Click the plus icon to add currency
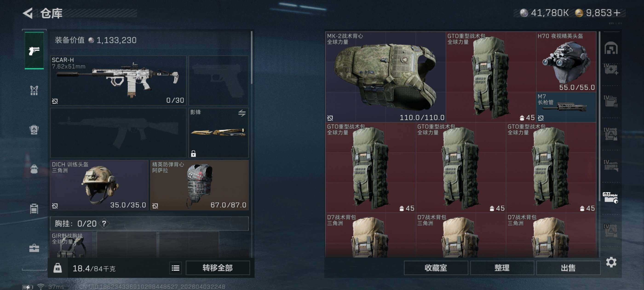The image size is (644, 290). (x=617, y=13)
